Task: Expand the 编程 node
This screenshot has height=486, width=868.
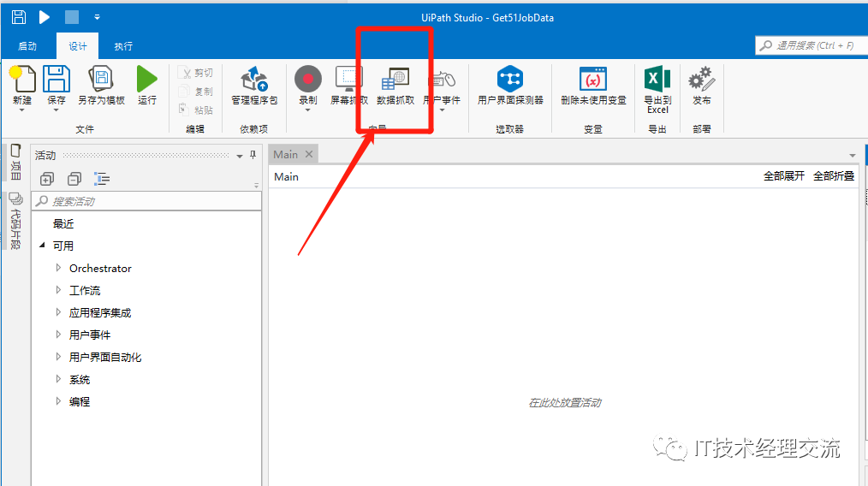Action: (58, 401)
